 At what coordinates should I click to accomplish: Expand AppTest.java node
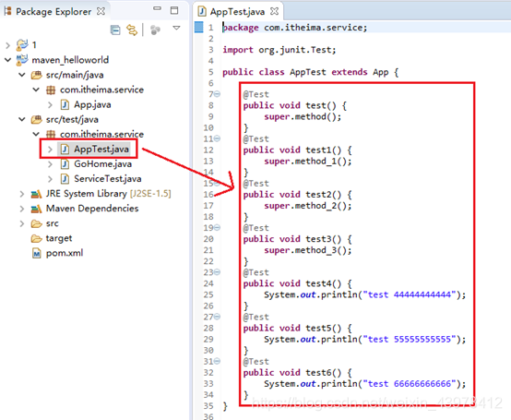(x=50, y=150)
